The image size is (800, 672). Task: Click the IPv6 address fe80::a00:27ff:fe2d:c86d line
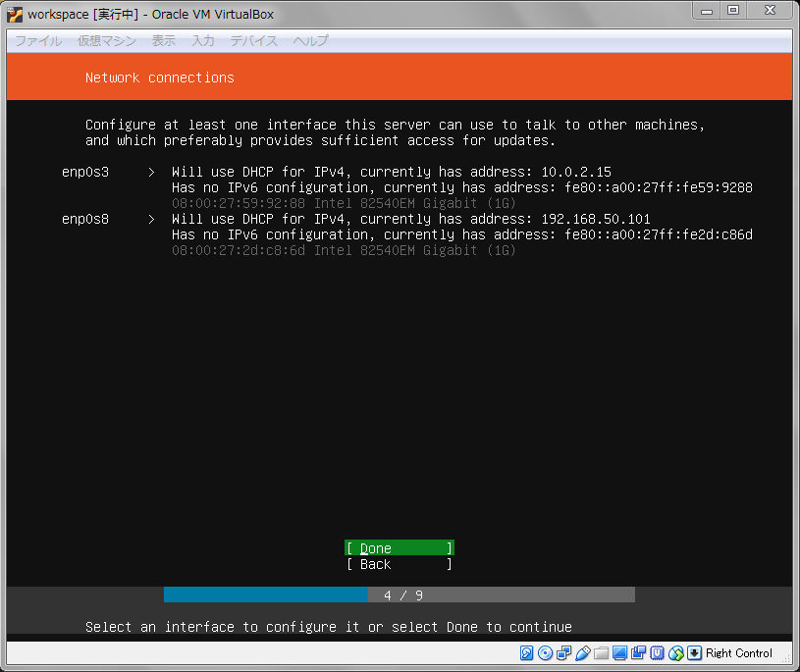[x=462, y=234]
